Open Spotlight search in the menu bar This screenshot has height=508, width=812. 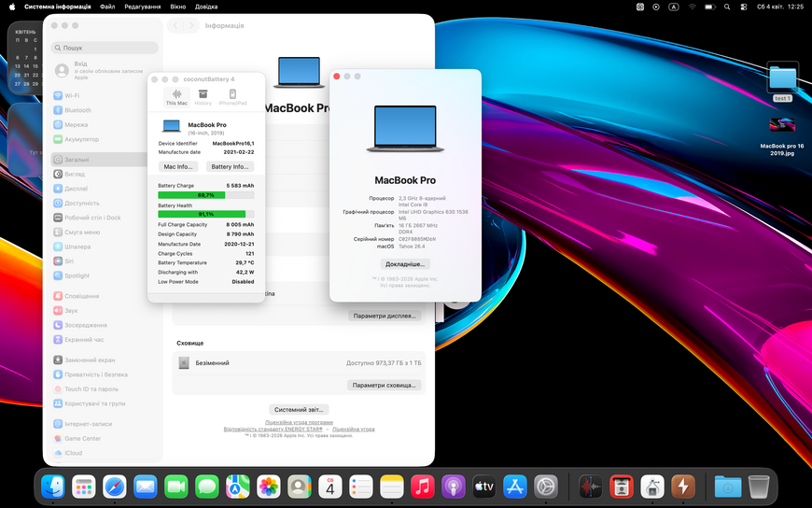tap(727, 7)
